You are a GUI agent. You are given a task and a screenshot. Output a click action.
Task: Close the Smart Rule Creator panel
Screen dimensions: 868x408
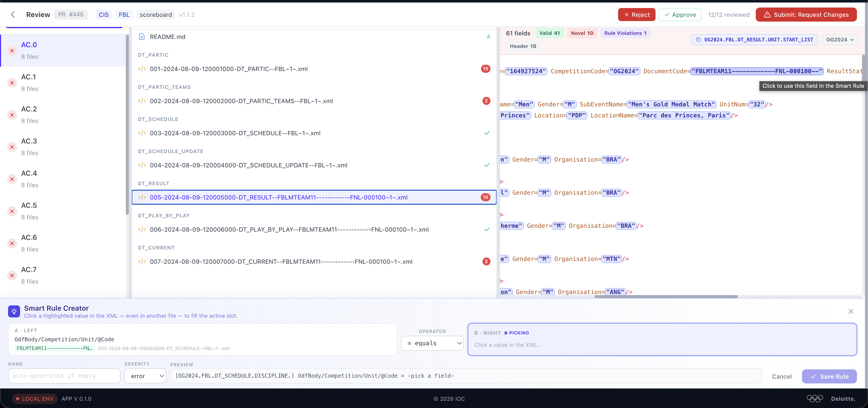(851, 311)
